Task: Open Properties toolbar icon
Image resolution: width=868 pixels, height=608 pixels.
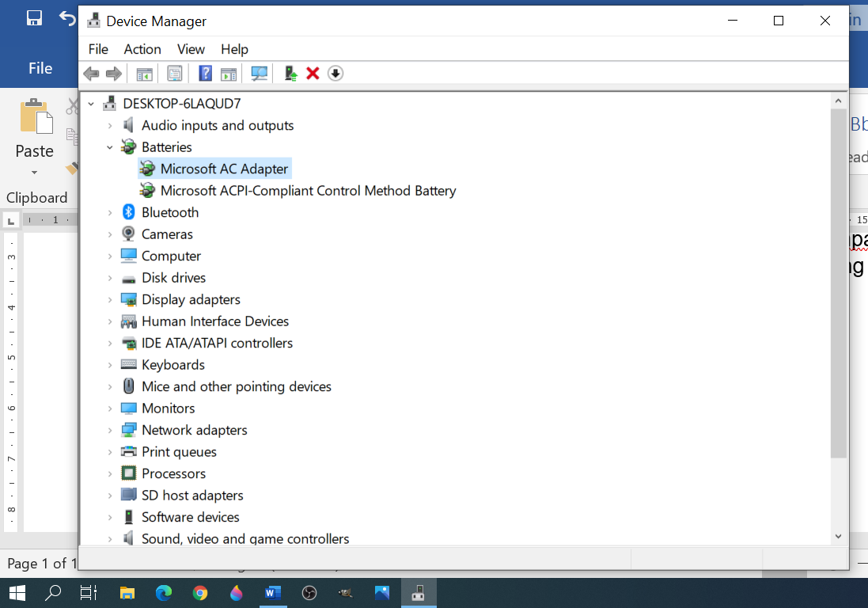Action: pos(175,73)
